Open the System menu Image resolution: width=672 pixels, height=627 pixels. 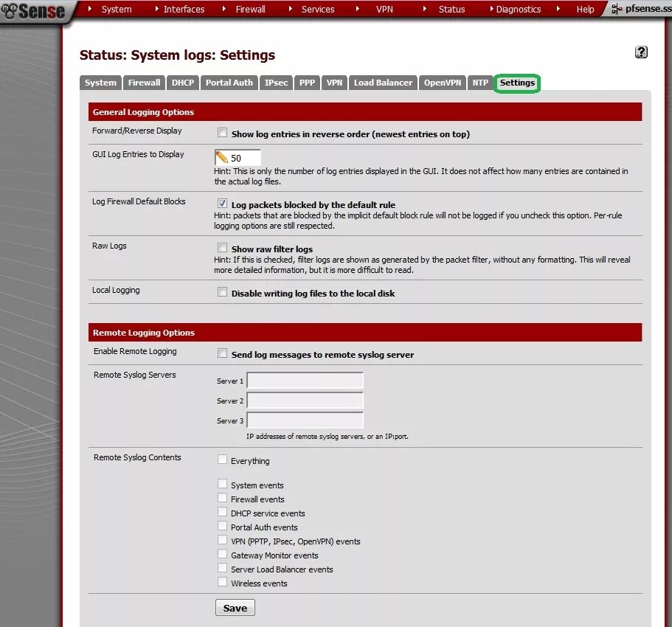116,9
